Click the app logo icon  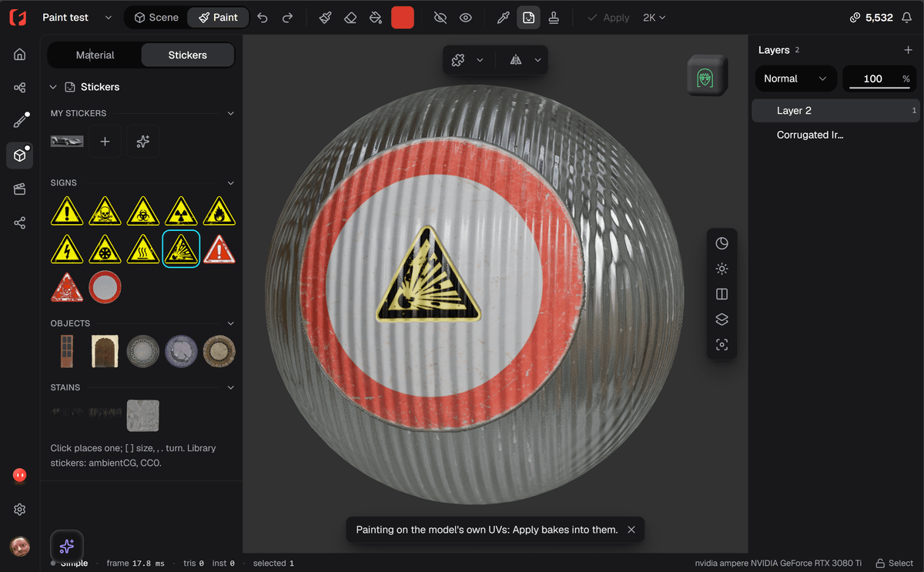coord(17,18)
